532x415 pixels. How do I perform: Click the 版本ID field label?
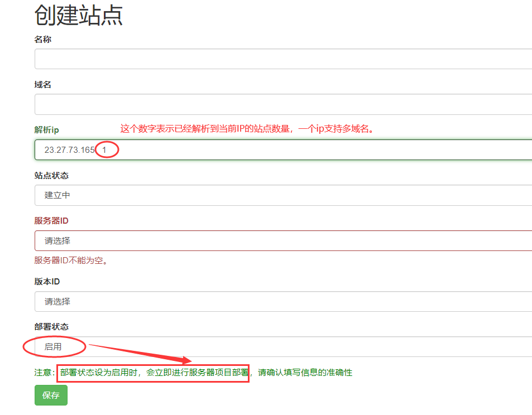click(47, 282)
